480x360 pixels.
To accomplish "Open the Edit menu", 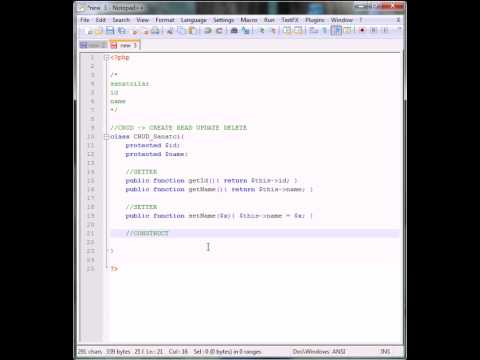I will [x=100, y=20].
